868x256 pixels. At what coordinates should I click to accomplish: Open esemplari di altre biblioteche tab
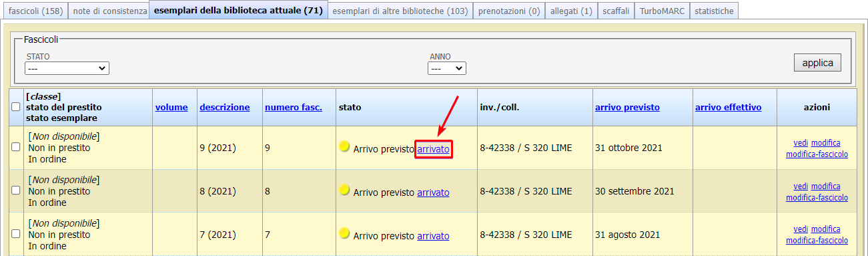pyautogui.click(x=400, y=11)
